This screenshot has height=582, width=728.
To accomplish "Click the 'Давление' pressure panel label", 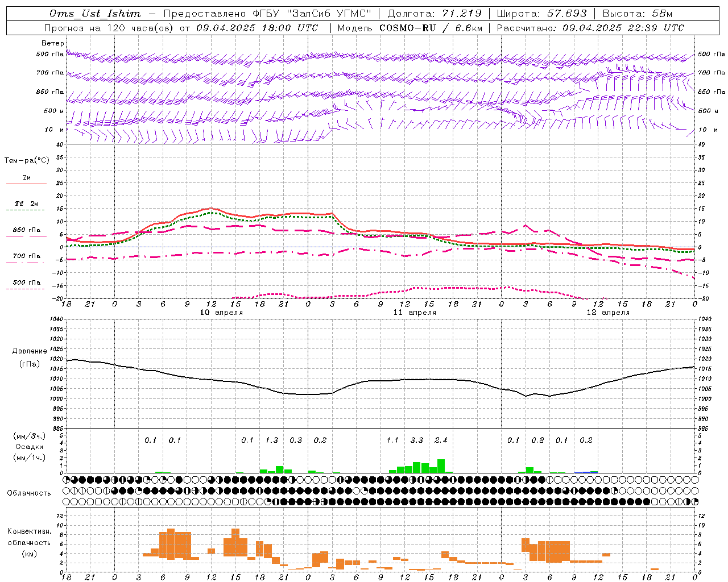I will pos(30,351).
